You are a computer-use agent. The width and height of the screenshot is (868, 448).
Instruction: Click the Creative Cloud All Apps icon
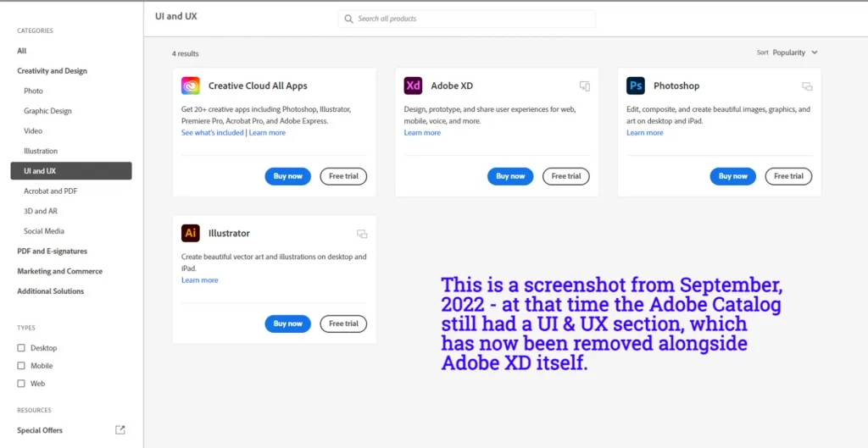[x=191, y=86]
